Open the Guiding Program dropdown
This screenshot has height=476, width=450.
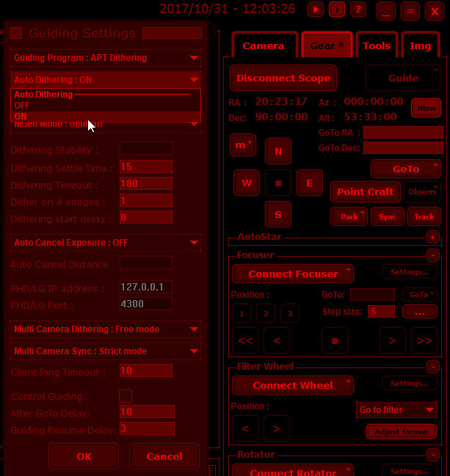[x=106, y=58]
